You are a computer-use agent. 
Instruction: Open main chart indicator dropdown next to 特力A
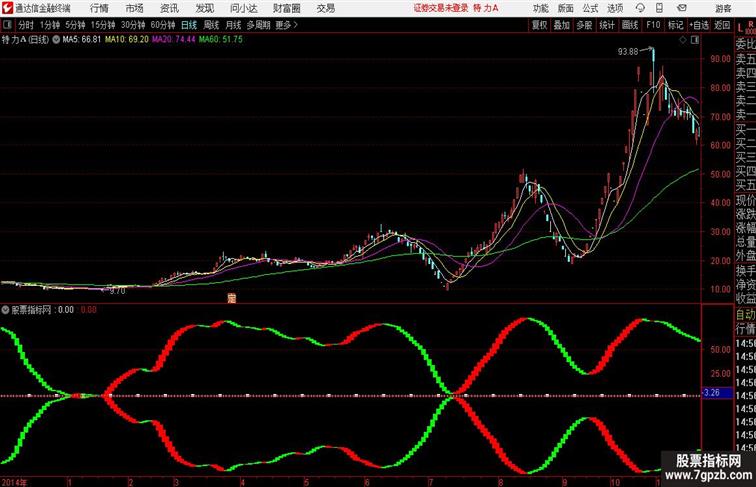pos(56,40)
